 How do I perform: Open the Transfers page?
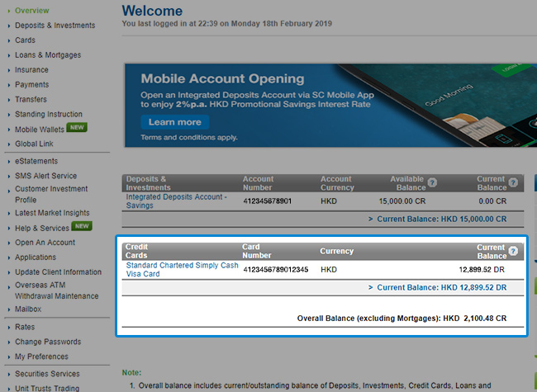click(x=31, y=99)
